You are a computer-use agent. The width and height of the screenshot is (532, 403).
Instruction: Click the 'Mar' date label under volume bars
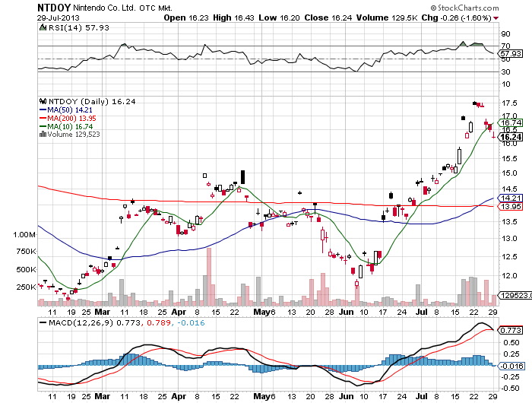point(102,312)
